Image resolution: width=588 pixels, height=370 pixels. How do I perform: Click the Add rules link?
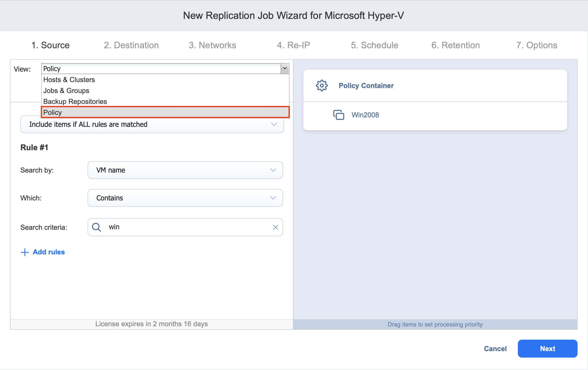click(x=49, y=252)
